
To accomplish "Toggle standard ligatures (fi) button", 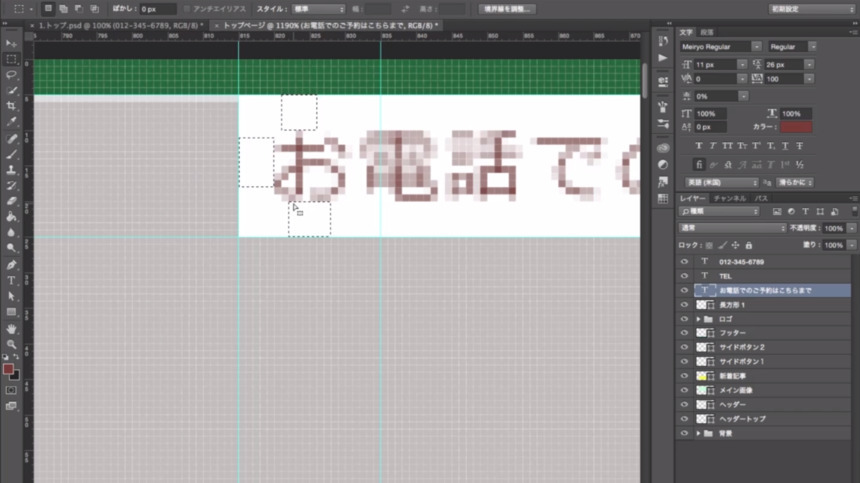I will 699,164.
